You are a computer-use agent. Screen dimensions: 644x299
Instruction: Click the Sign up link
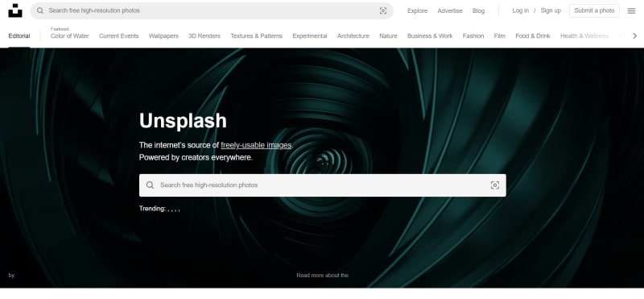[x=551, y=10]
